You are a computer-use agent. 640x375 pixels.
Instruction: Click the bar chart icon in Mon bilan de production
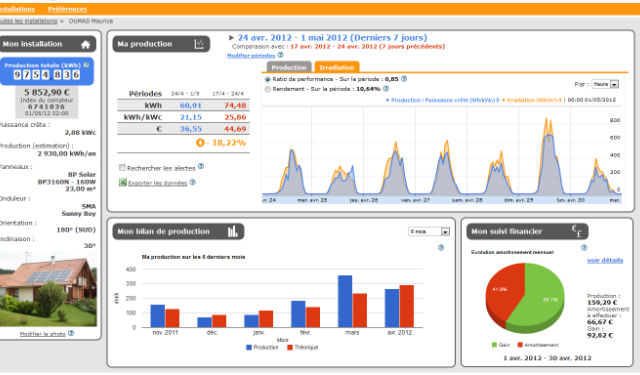[x=233, y=232]
